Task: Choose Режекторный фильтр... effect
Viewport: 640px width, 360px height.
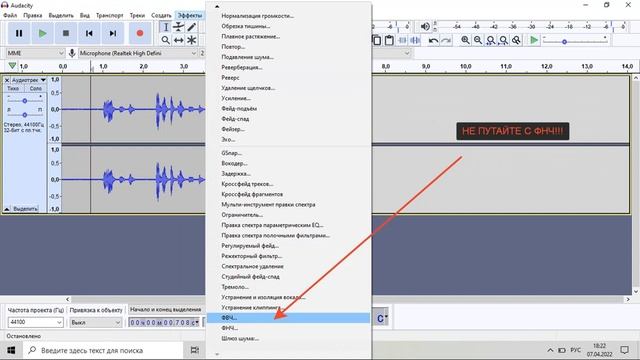Action: [288, 256]
